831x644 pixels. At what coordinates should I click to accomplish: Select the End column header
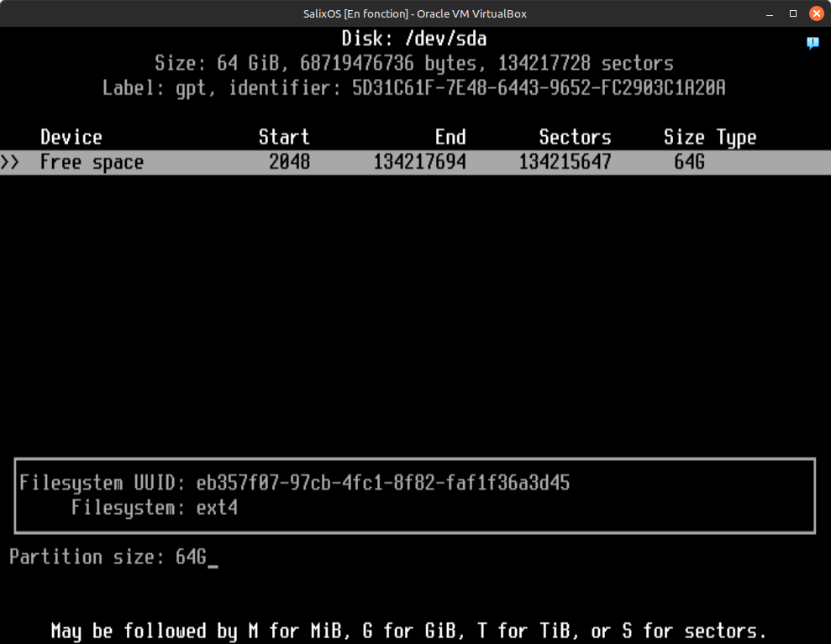click(x=450, y=138)
